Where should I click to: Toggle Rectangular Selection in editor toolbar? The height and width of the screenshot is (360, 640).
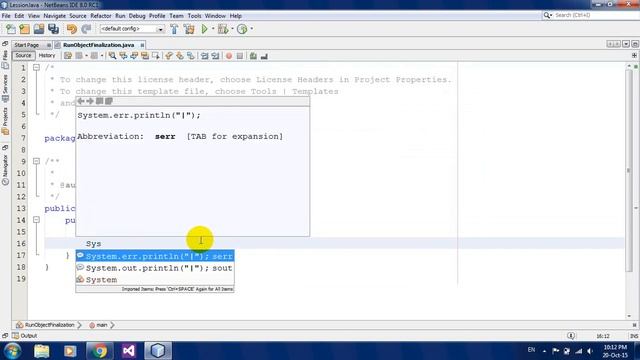pos(156,56)
